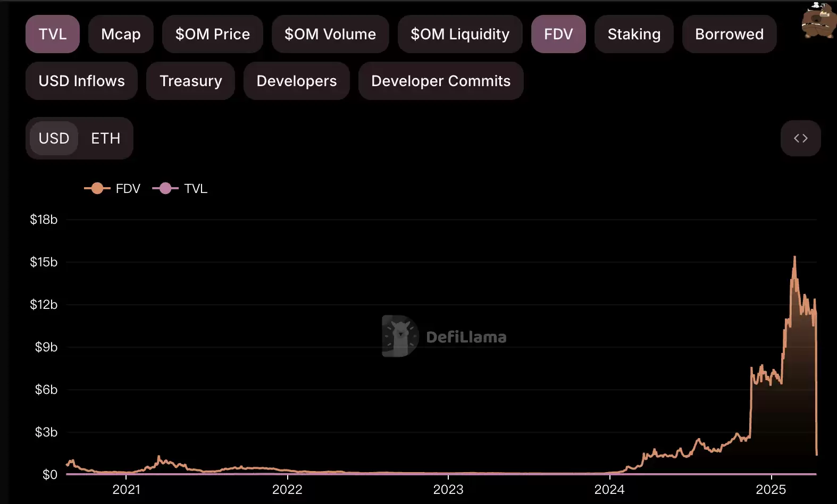This screenshot has width=837, height=504.
Task: Disable the FDV chart metric
Action: pyautogui.click(x=558, y=34)
